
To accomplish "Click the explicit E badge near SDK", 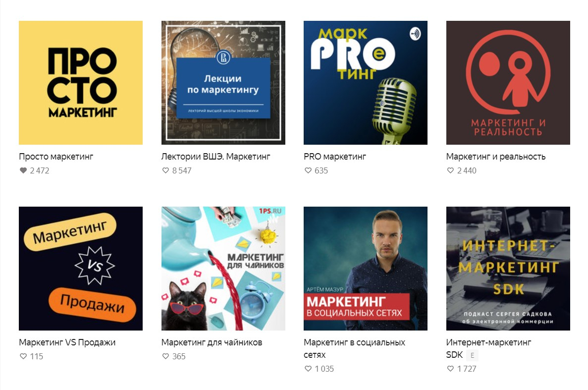I will tap(472, 355).
